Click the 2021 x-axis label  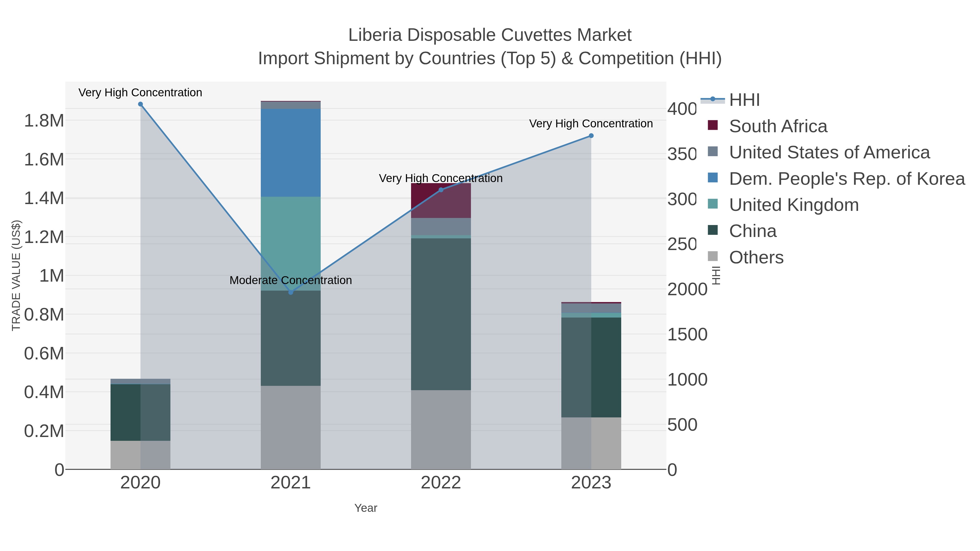[x=291, y=483]
